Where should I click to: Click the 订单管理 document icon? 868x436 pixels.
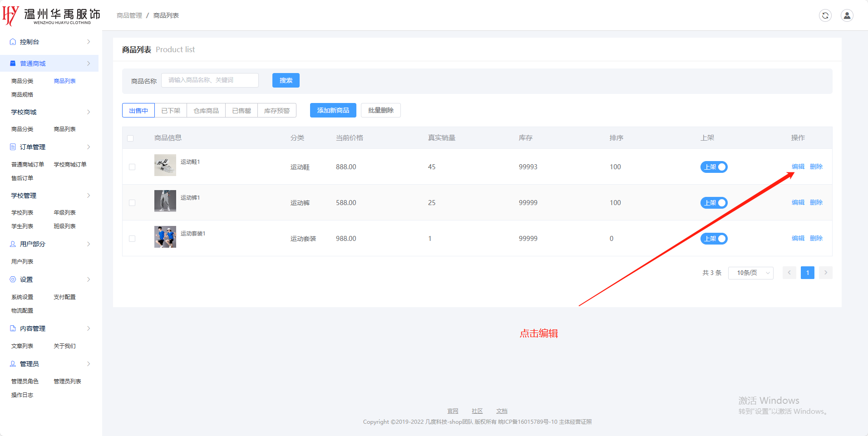(13, 147)
